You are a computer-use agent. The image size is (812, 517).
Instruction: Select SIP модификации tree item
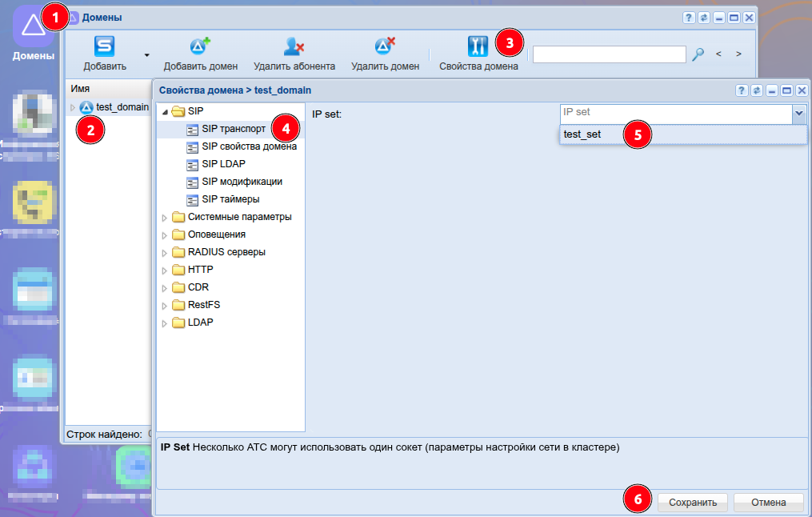coord(242,182)
